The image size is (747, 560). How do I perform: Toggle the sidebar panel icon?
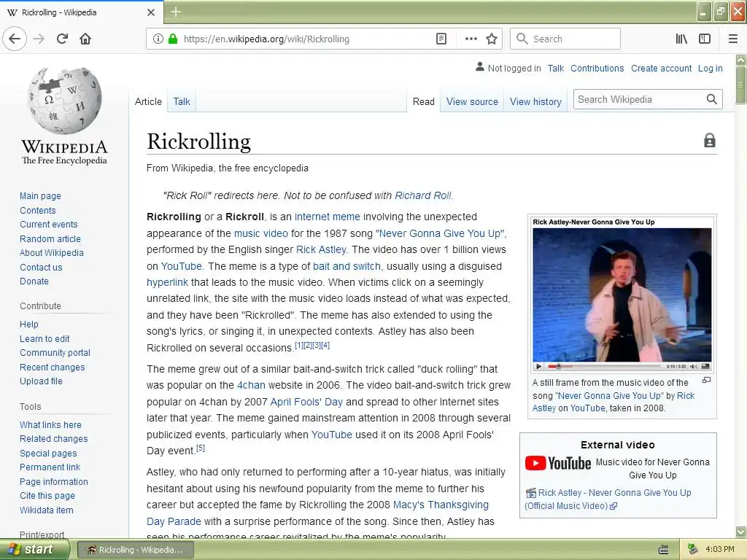point(705,39)
